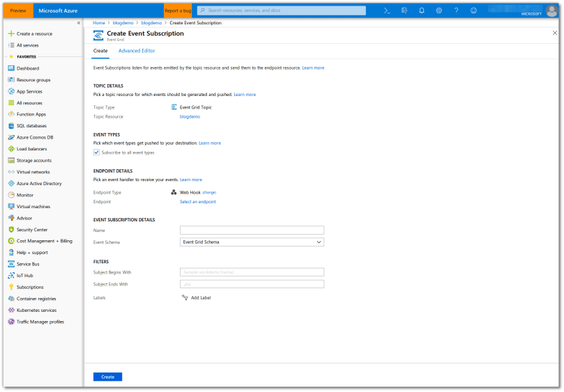Image resolution: width=564 pixels, height=392 pixels.
Task: Click change next to Web Hook
Action: [209, 192]
